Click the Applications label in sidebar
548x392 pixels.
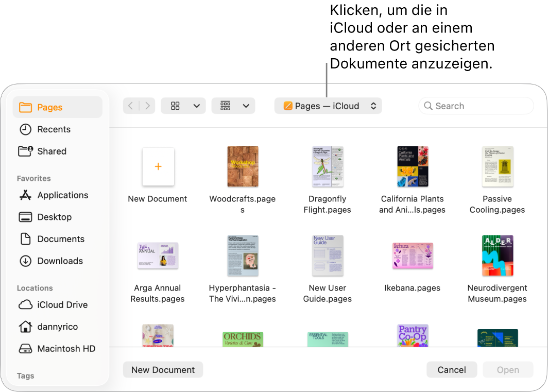pyautogui.click(x=63, y=195)
